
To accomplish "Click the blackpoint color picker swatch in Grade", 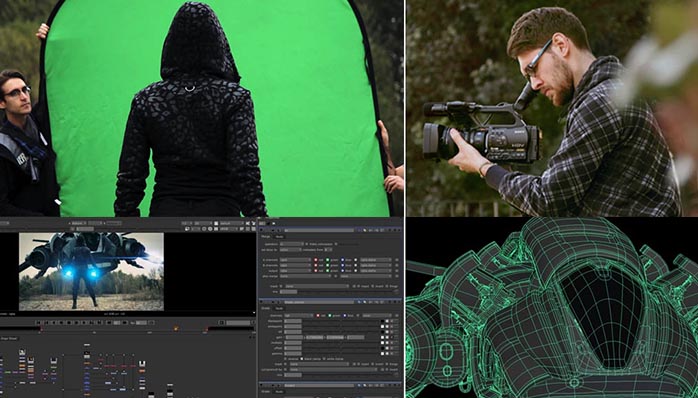I will tap(382, 321).
